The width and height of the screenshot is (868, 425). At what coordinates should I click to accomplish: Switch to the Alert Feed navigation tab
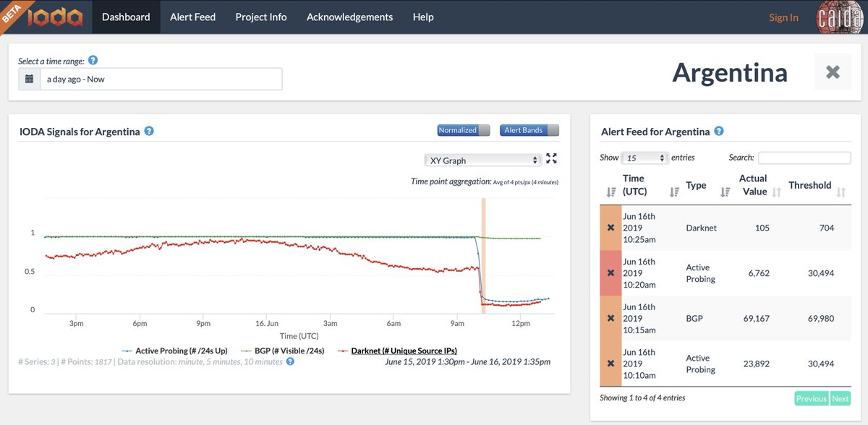pyautogui.click(x=192, y=17)
